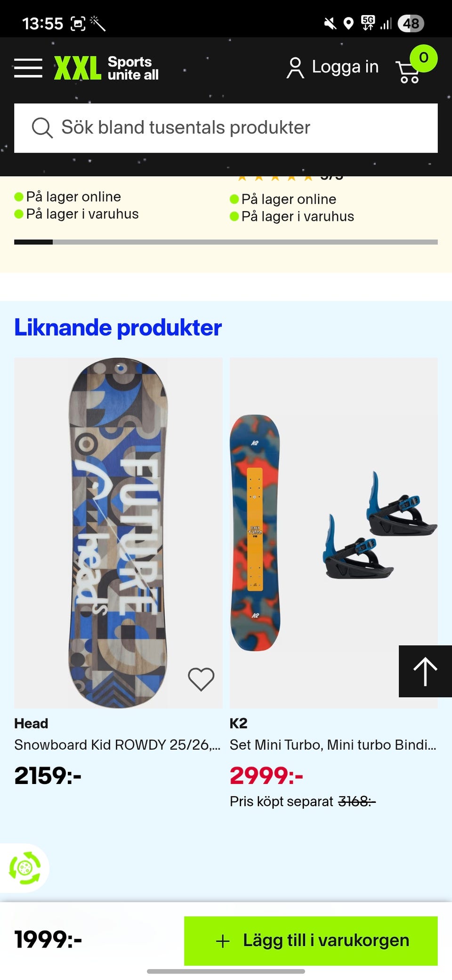Open the green recycling circular badge

tap(24, 868)
